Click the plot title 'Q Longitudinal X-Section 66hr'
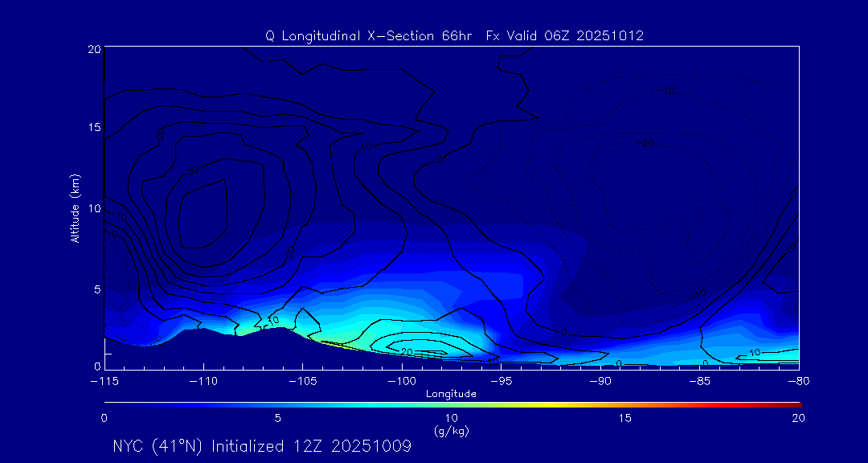The image size is (868, 463). (369, 36)
